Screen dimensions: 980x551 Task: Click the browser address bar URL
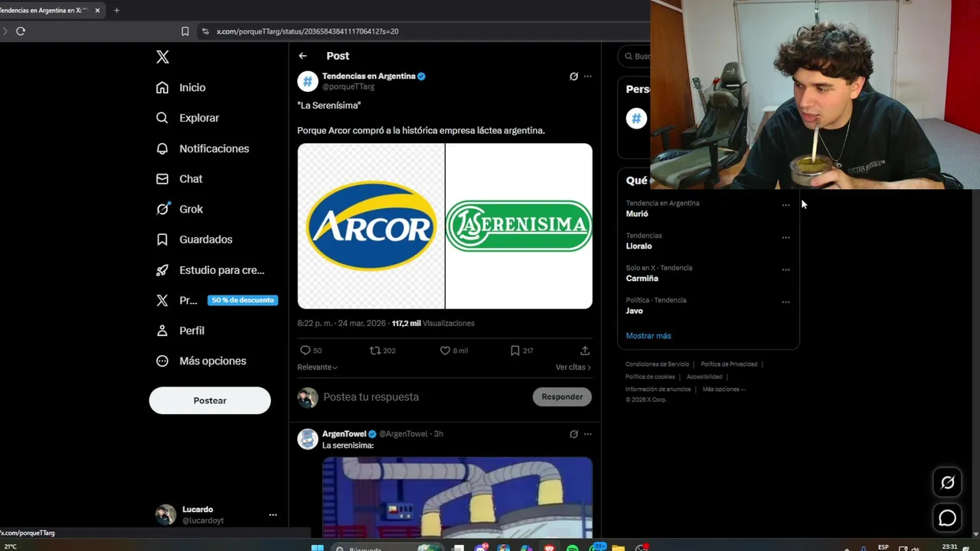pos(307,31)
